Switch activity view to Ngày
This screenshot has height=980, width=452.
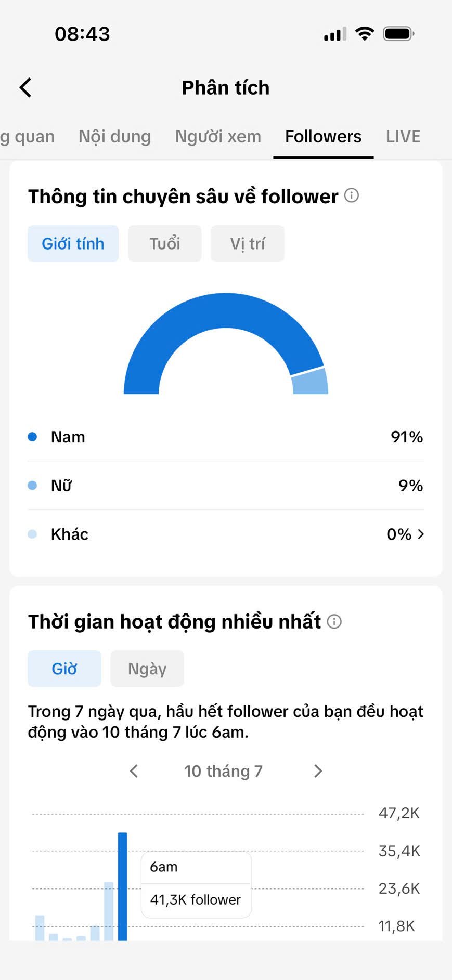coord(147,669)
